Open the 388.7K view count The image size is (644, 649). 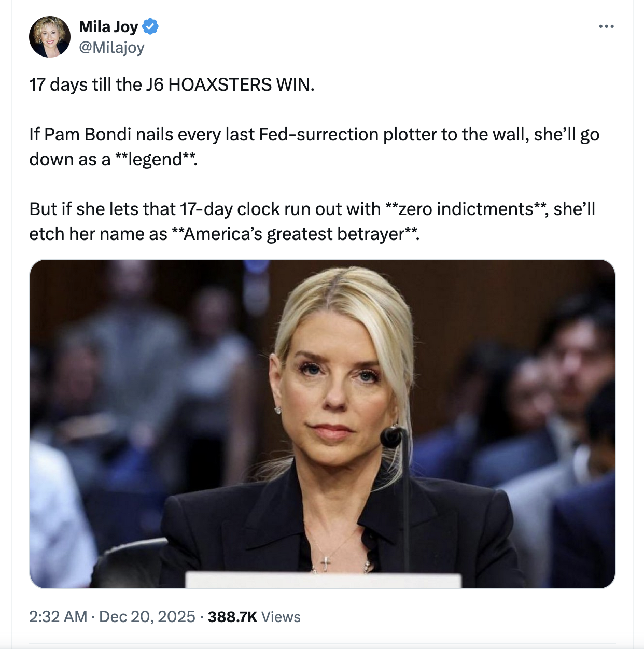[x=232, y=616]
